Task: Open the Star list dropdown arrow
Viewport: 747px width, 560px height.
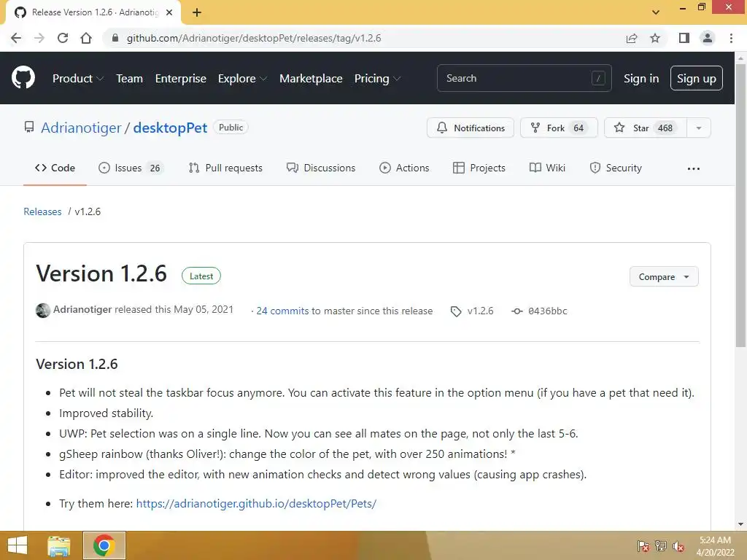Action: click(698, 128)
